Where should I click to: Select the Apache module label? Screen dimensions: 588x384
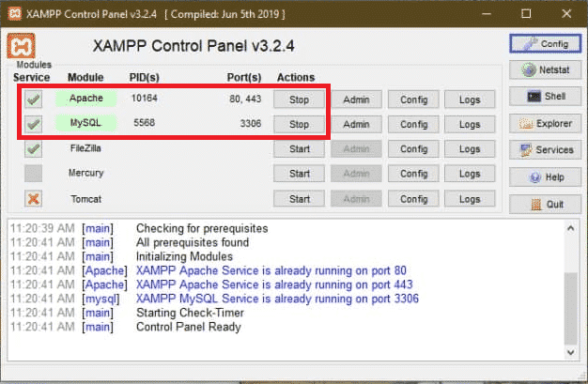click(85, 99)
